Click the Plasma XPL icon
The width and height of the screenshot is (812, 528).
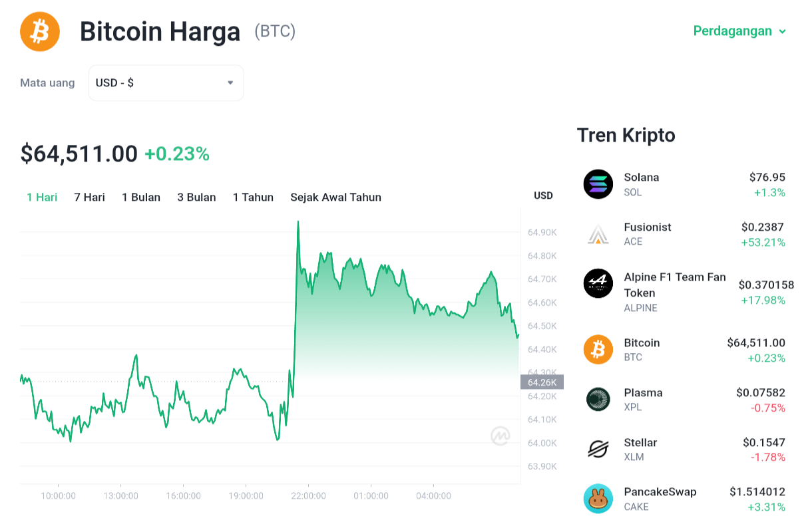(x=598, y=400)
